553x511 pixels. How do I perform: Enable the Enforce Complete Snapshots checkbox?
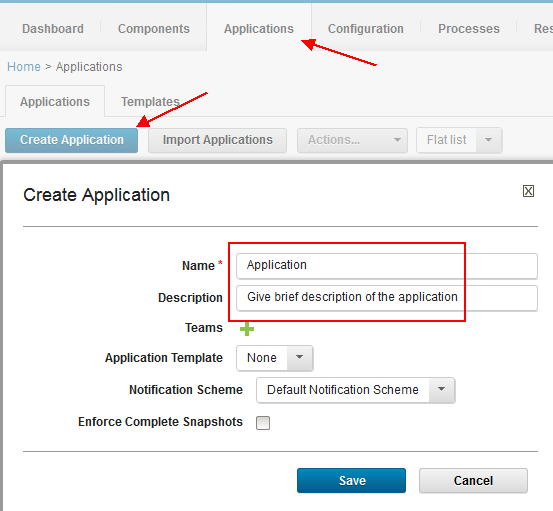(x=263, y=422)
